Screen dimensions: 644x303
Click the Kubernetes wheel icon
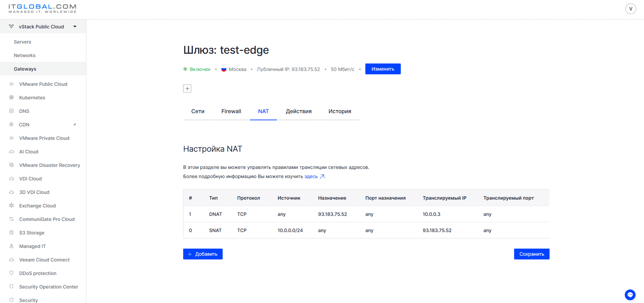tap(12, 97)
